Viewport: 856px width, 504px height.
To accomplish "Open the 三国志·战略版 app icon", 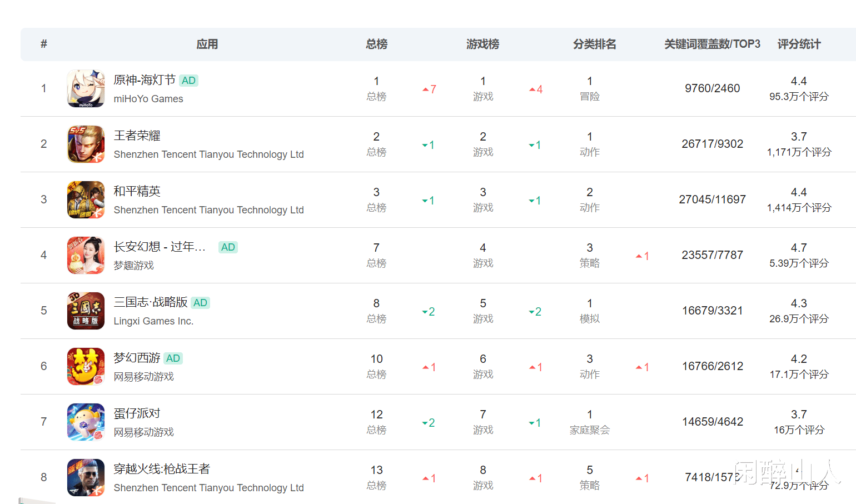I will (86, 311).
